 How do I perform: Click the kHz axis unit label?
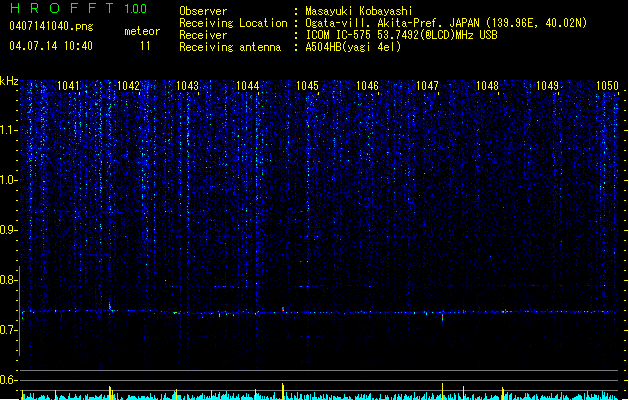[x=9, y=81]
